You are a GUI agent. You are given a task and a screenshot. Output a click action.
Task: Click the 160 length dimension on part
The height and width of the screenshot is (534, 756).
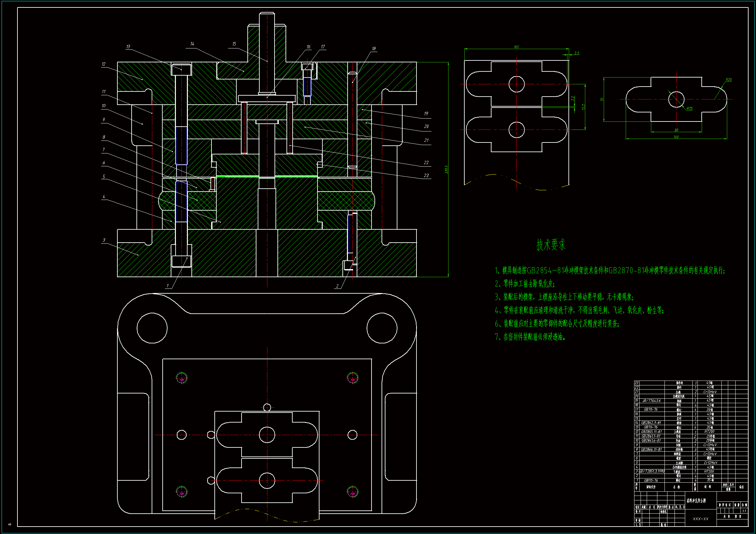pos(676,137)
